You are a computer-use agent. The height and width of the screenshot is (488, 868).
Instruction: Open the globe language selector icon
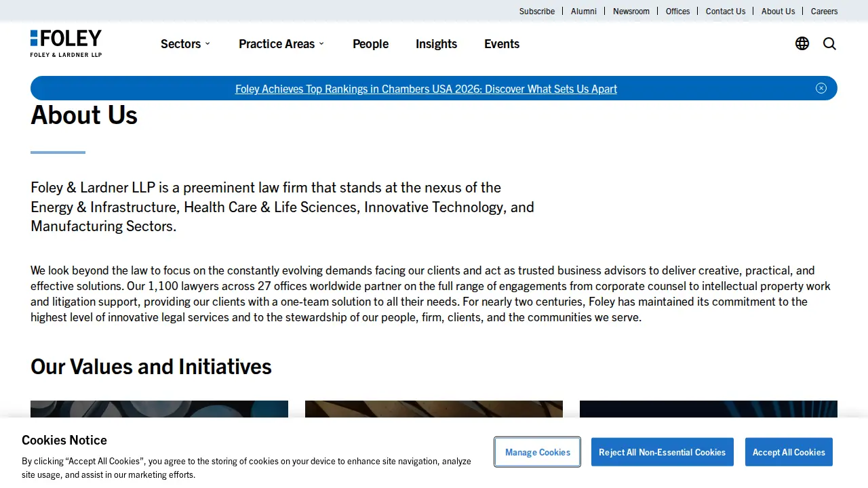tap(802, 43)
